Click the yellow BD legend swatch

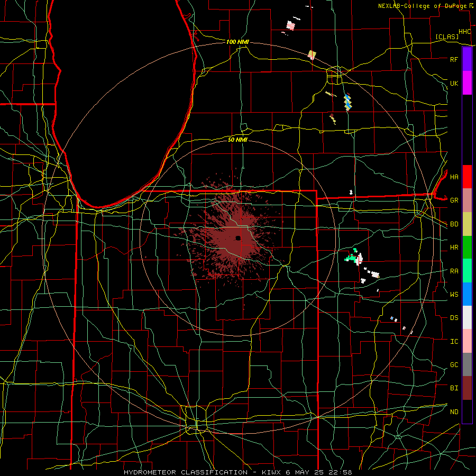467,224
